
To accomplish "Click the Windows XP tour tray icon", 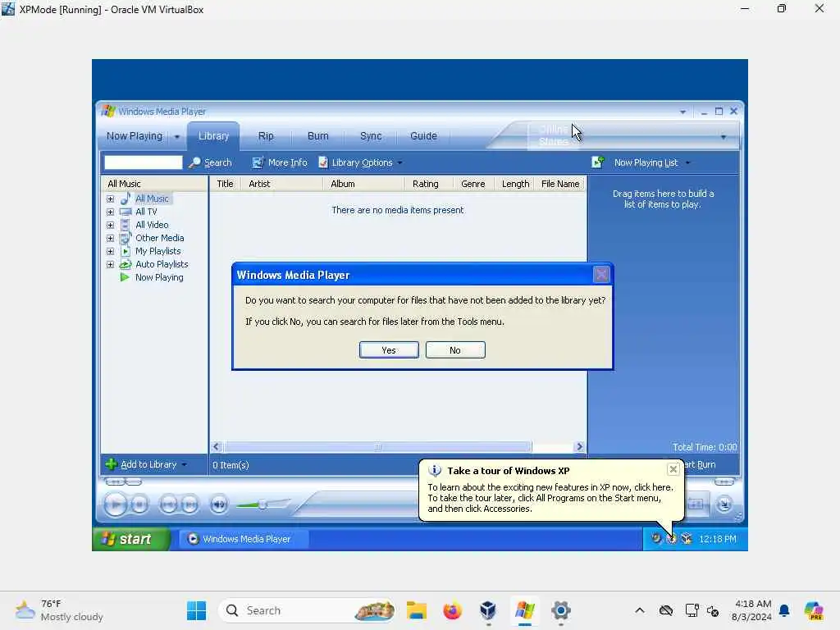I will pos(671,538).
